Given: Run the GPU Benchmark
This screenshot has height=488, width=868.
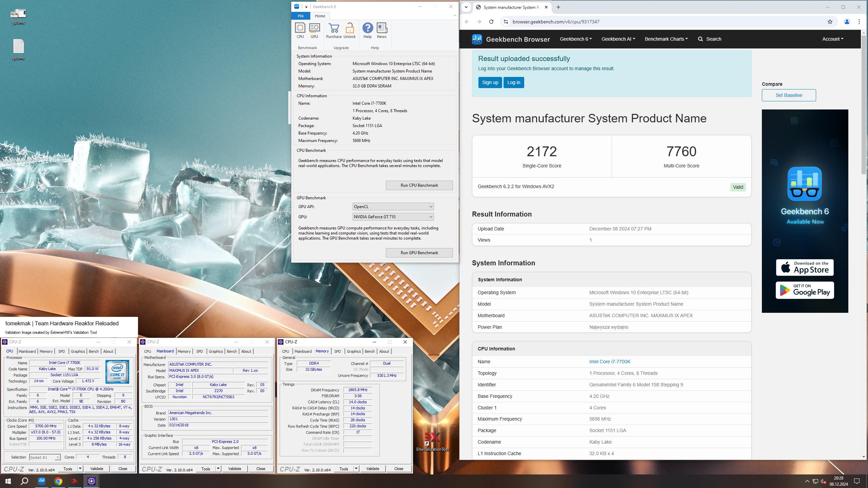Looking at the screenshot, I should pyautogui.click(x=419, y=253).
